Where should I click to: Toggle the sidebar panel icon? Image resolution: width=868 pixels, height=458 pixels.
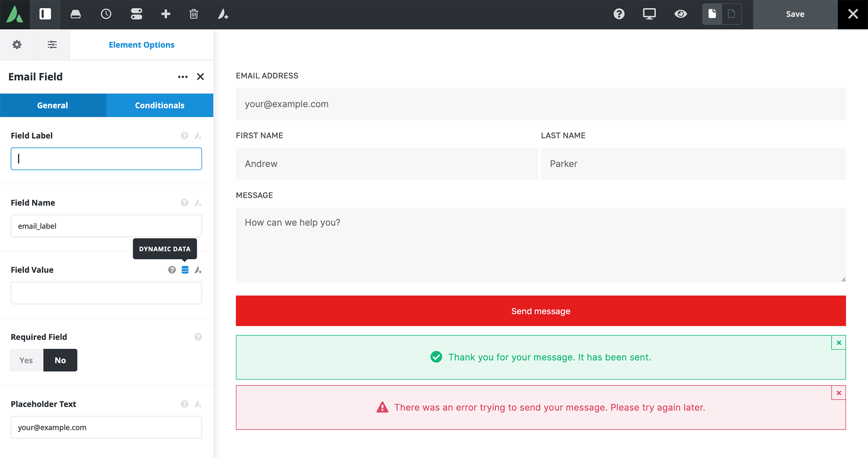[45, 14]
